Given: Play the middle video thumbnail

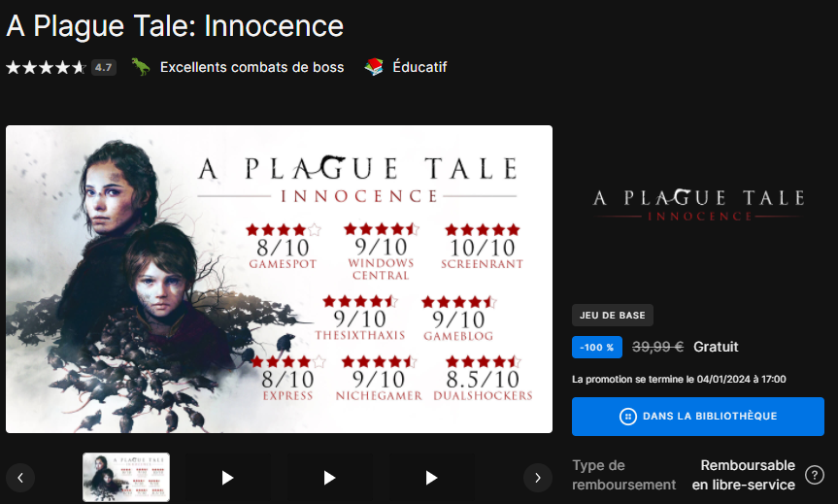Looking at the screenshot, I should [x=329, y=477].
